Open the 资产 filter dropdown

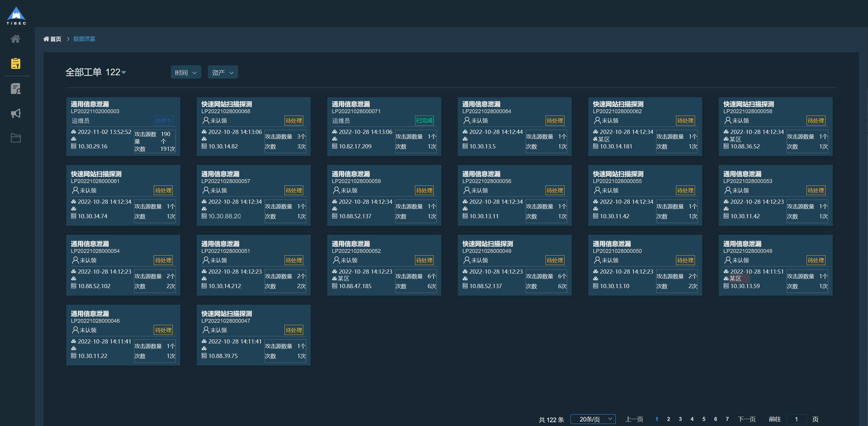click(x=223, y=72)
